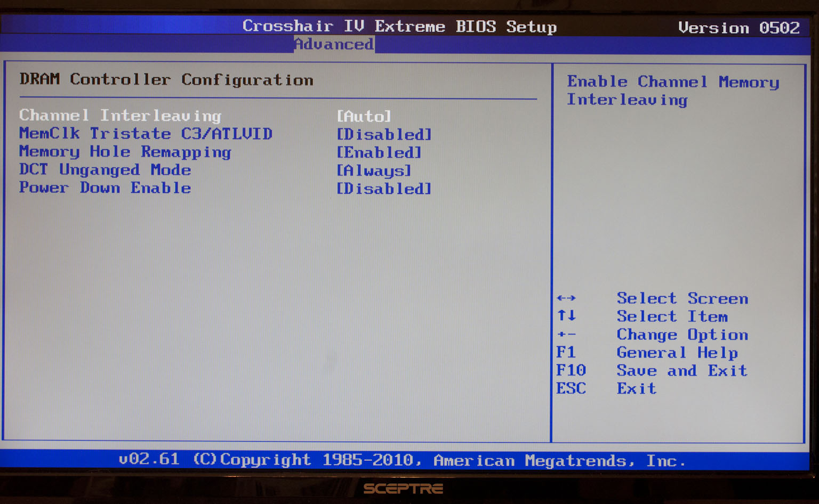Click the left-right arrows key icon

pyautogui.click(x=566, y=298)
